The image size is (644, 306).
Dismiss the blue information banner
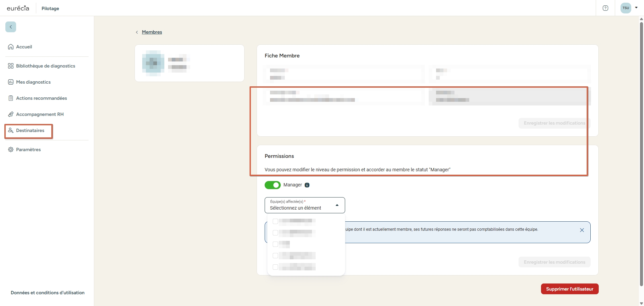[x=582, y=230]
